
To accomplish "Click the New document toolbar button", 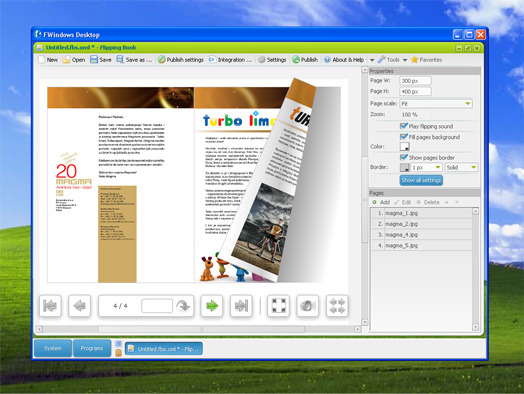I will click(48, 60).
